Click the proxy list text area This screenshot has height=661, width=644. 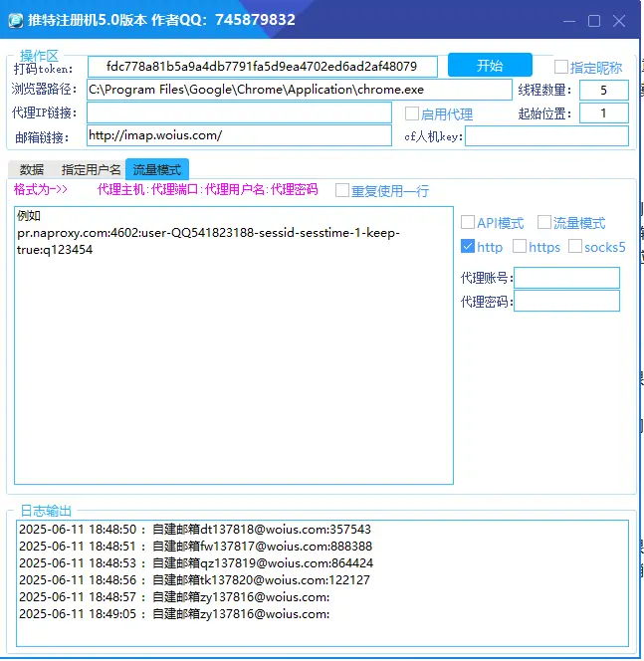234,345
